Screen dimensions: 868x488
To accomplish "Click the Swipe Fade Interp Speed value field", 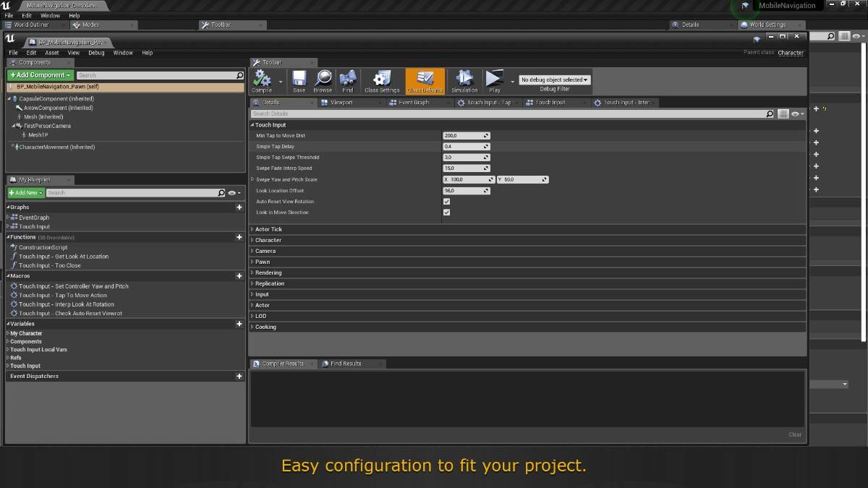I will (467, 168).
